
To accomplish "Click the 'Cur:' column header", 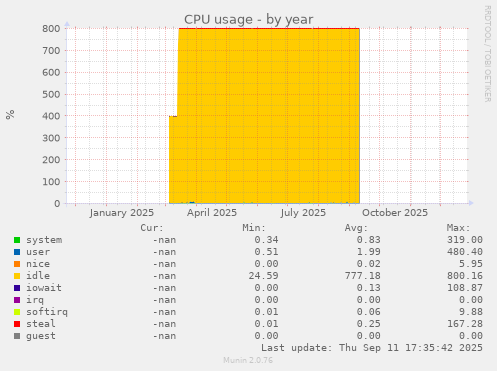I will click(152, 228).
